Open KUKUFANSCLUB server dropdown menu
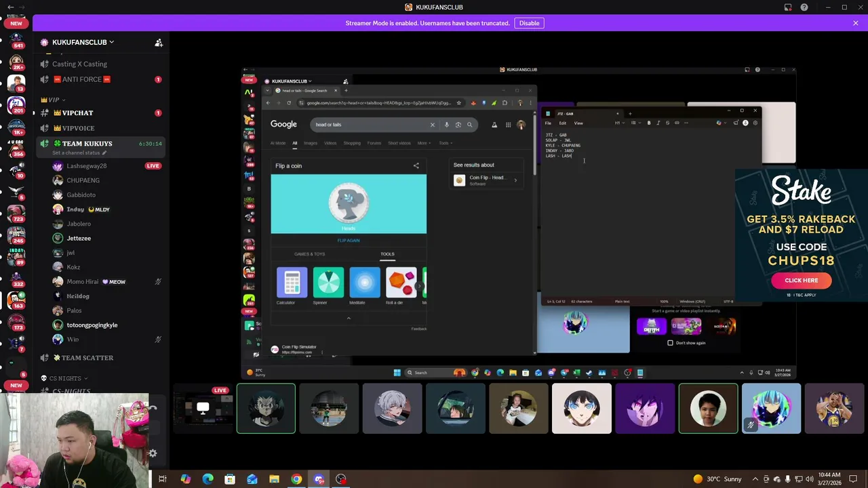The image size is (868, 488). tap(83, 42)
